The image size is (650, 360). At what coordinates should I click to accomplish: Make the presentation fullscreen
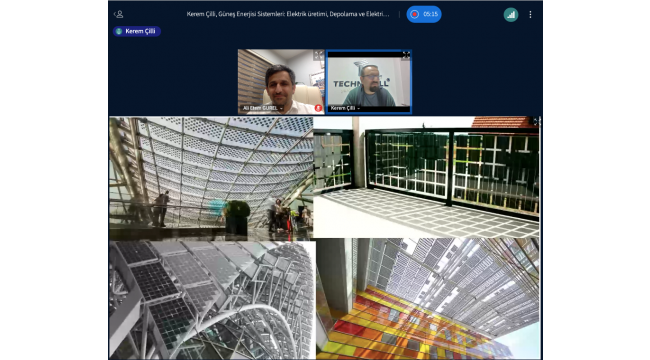pos(536,122)
